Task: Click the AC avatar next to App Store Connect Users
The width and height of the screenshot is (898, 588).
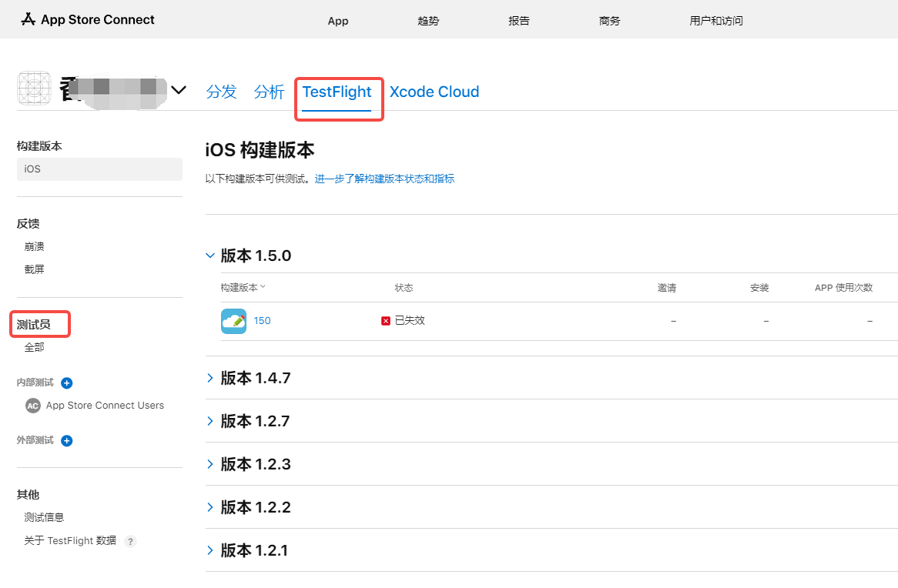Action: 32,406
